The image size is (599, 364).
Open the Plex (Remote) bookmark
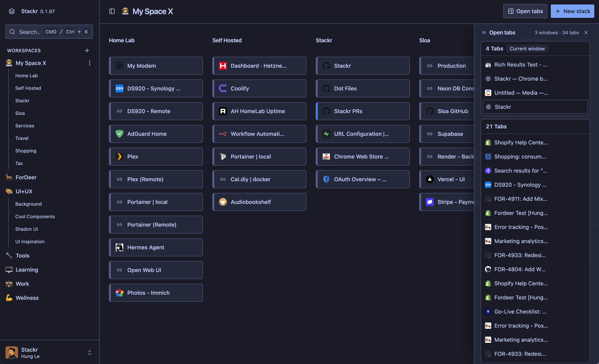[x=156, y=179]
